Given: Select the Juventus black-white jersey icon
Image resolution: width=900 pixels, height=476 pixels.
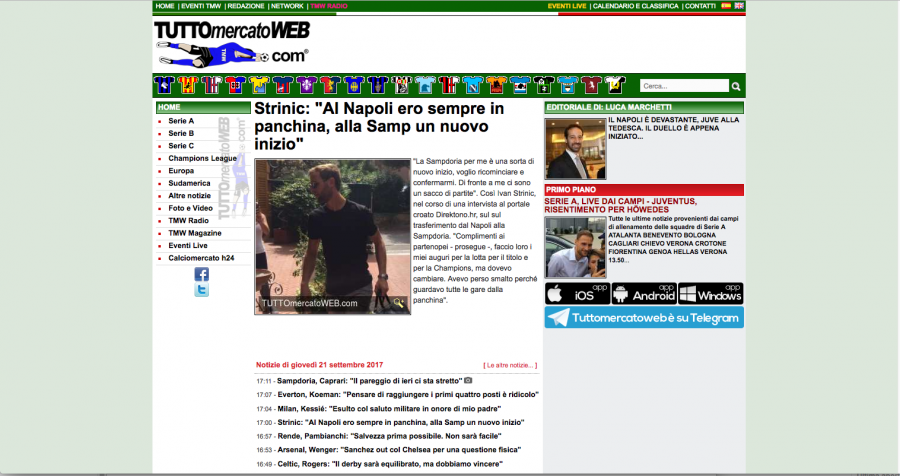Looking at the screenshot, I should coord(402,85).
